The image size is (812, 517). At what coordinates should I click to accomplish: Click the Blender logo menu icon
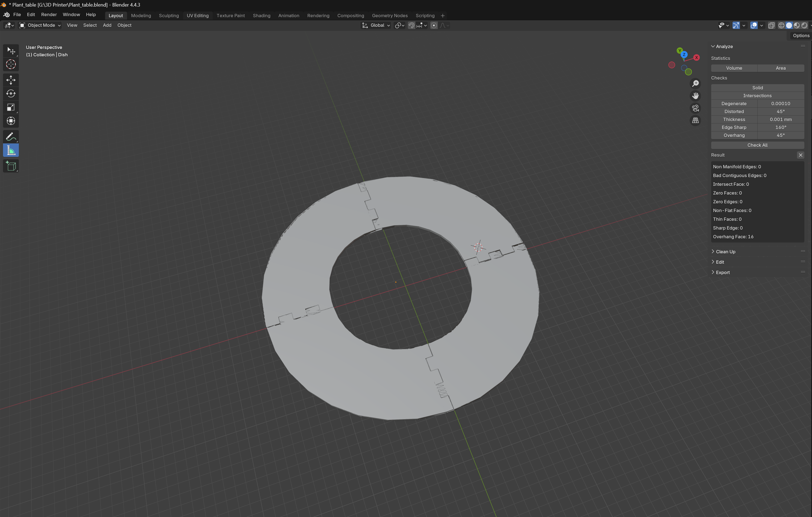tap(6, 14)
